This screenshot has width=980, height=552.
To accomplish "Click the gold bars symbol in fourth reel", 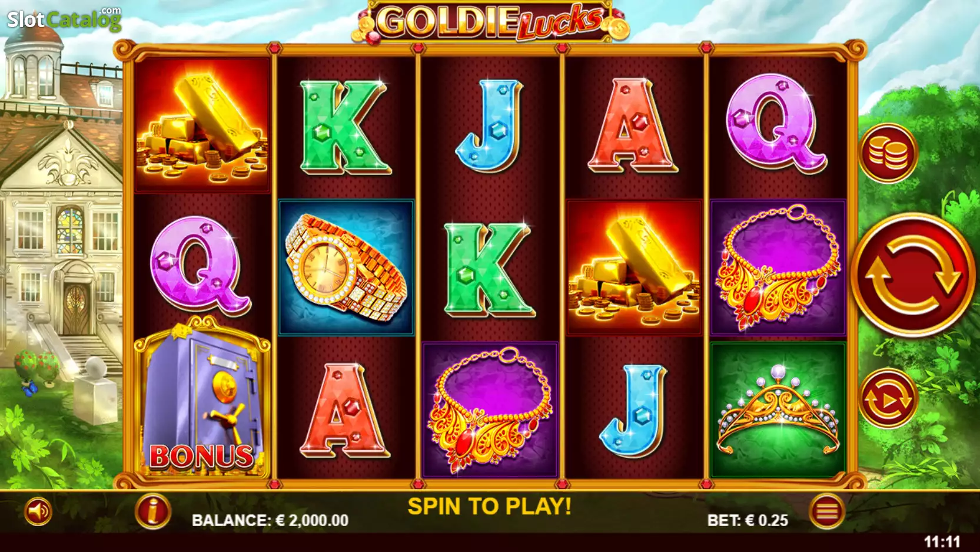I will point(634,268).
